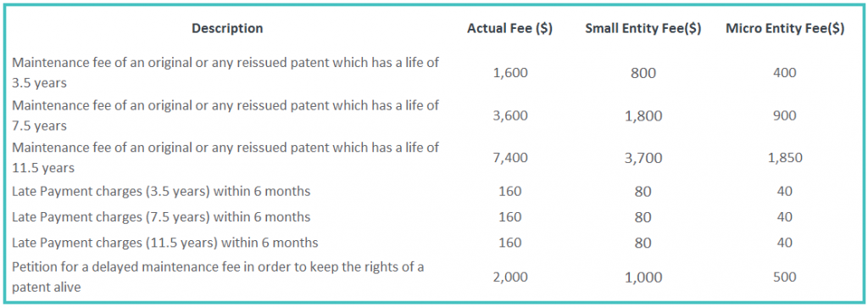Image resolution: width=868 pixels, height=308 pixels.
Task: Click the 3,600 actual fee value
Action: 509,115
